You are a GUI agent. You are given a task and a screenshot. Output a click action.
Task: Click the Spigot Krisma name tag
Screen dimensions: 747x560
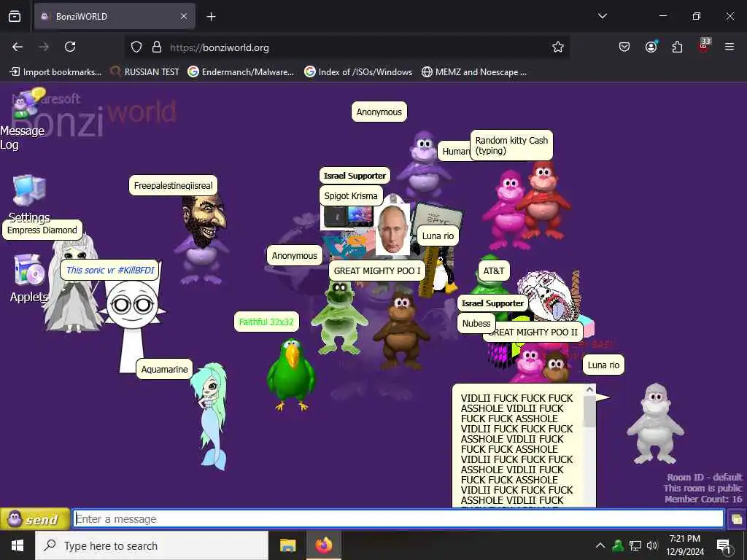[x=351, y=195]
